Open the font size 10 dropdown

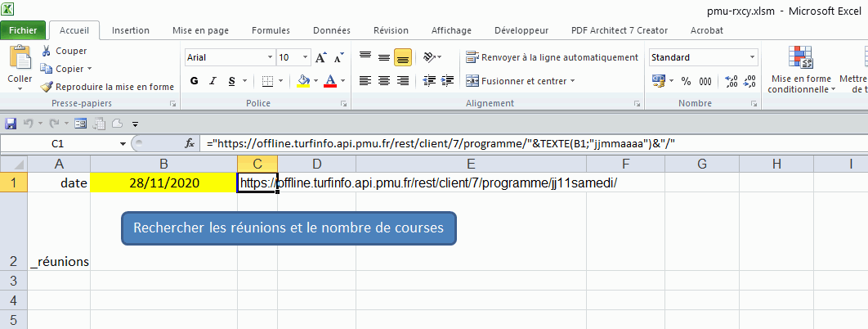[x=306, y=57]
